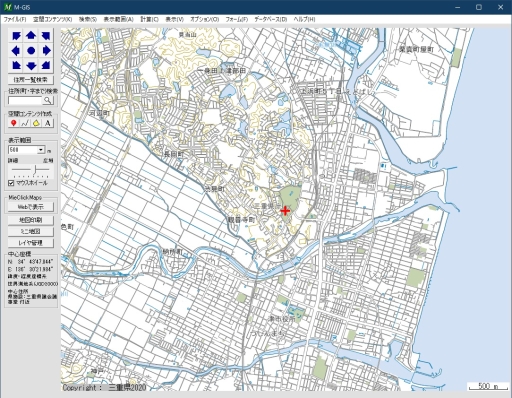Viewport: 512px width, 398px height.
Task: Click the address search magnifier icon
Action: (48, 100)
